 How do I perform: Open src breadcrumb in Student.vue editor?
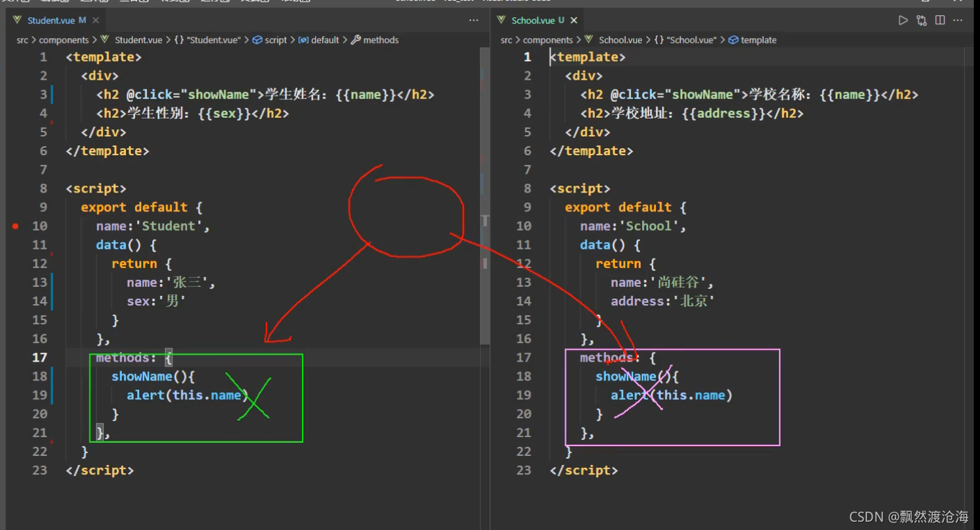click(x=22, y=40)
